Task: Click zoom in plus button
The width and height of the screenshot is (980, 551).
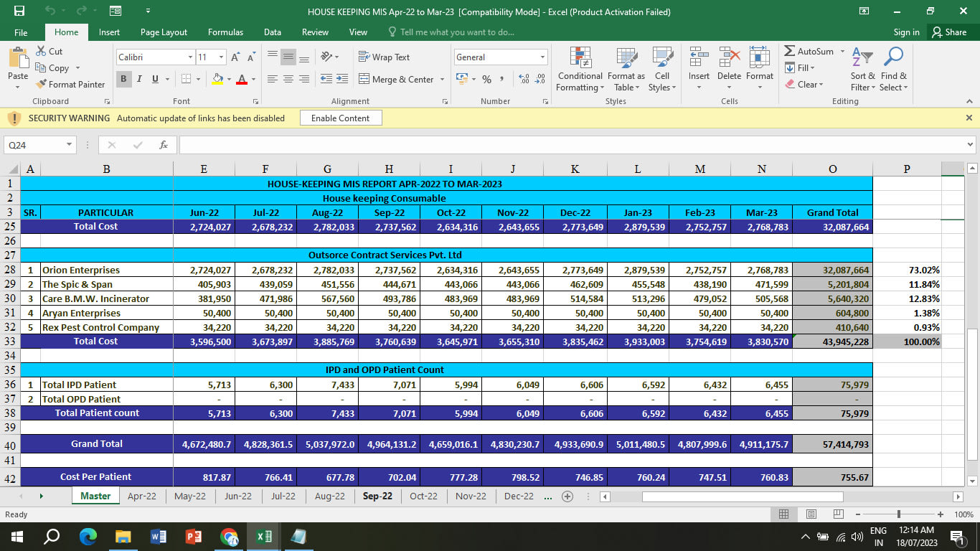Action: 940,514
